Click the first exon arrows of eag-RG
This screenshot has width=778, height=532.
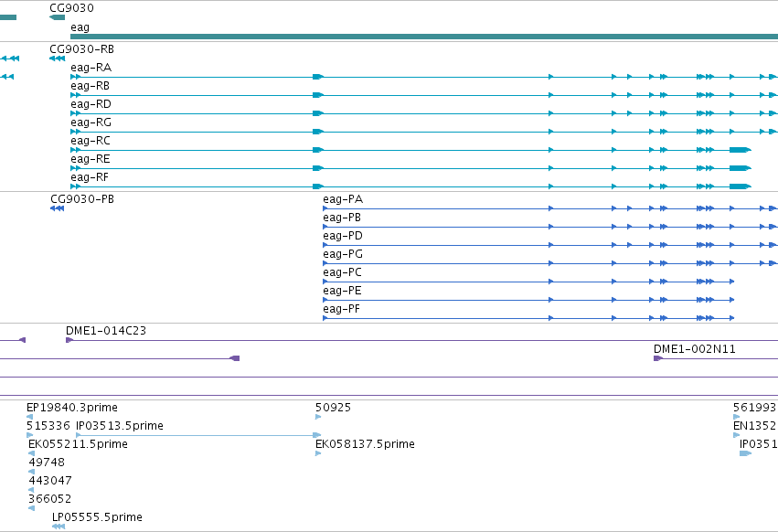click(x=75, y=132)
